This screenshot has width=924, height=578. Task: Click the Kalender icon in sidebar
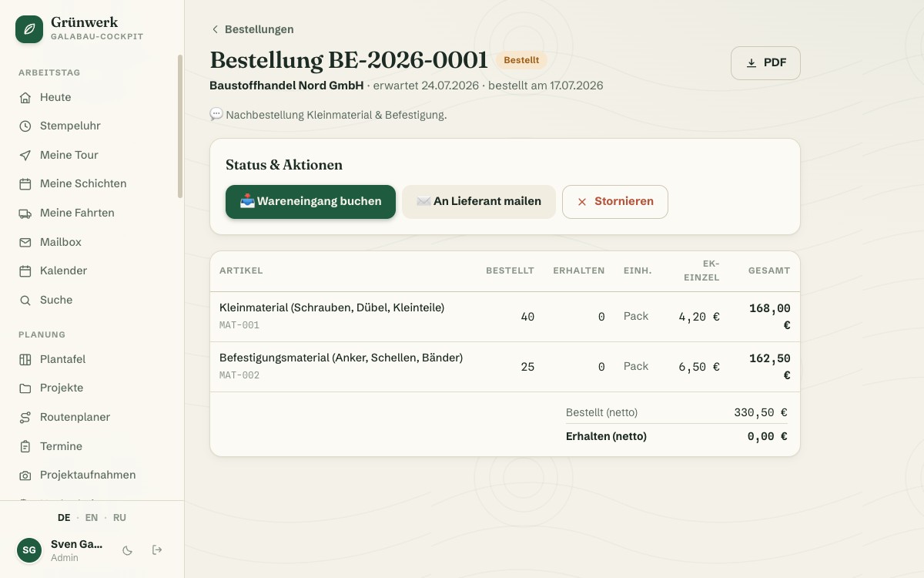point(25,271)
